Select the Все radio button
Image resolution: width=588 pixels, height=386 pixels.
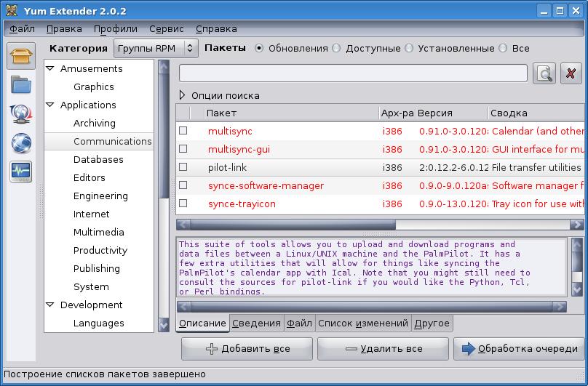(503, 49)
